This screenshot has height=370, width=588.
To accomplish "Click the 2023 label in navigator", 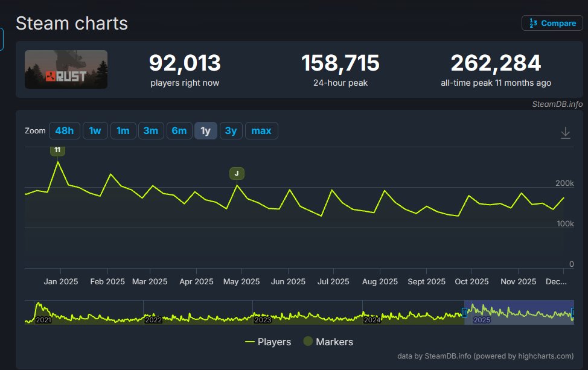I will [263, 320].
